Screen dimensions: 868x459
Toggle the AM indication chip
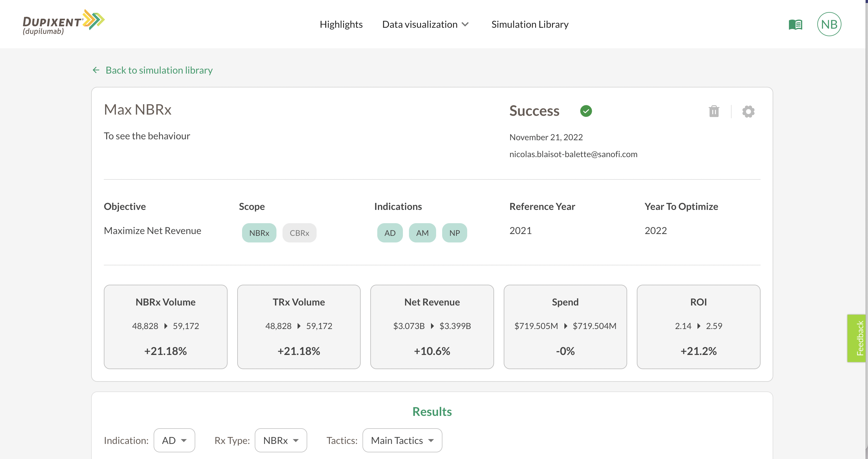pyautogui.click(x=422, y=233)
